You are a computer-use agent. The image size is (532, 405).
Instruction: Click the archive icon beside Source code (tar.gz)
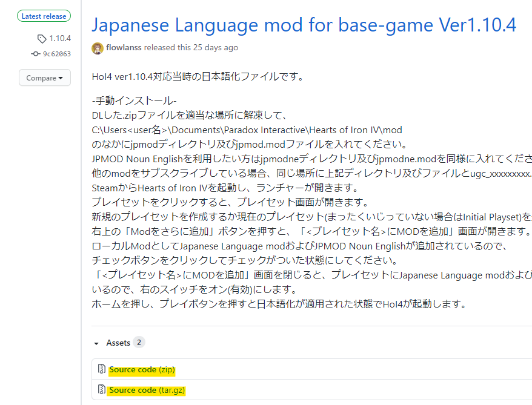point(101,389)
